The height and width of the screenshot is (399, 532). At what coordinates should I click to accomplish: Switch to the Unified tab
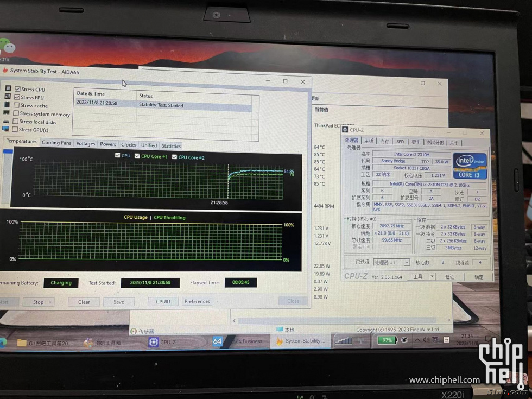(149, 145)
